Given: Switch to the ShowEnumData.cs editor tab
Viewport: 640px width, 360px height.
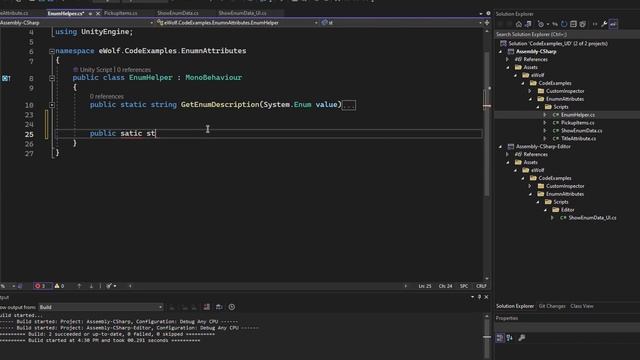Looking at the screenshot, I should (x=178, y=13).
